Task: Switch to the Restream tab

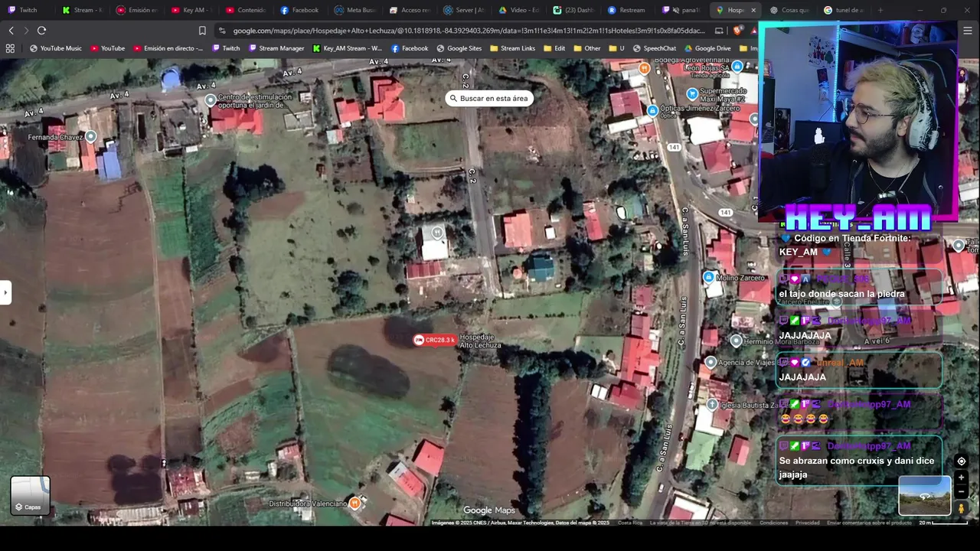Action: (x=626, y=10)
